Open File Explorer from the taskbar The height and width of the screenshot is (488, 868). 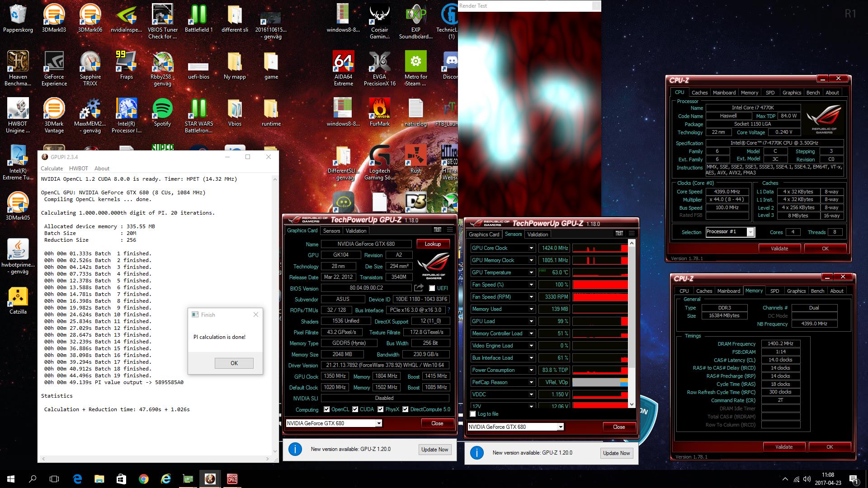tap(99, 479)
